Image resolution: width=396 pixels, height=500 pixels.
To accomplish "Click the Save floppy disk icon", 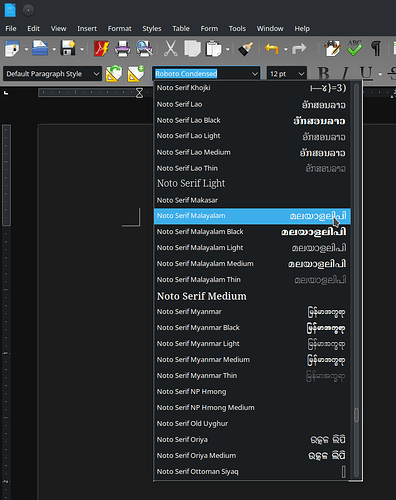I will (x=68, y=48).
